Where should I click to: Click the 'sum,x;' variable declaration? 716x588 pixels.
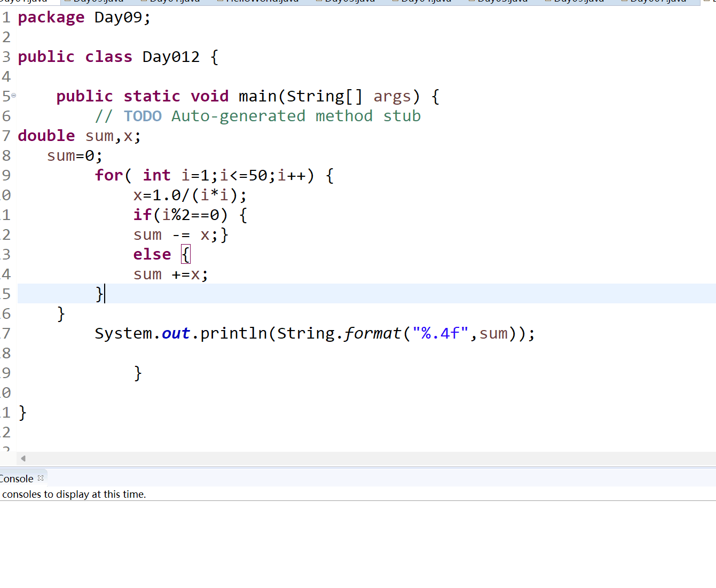pos(113,136)
